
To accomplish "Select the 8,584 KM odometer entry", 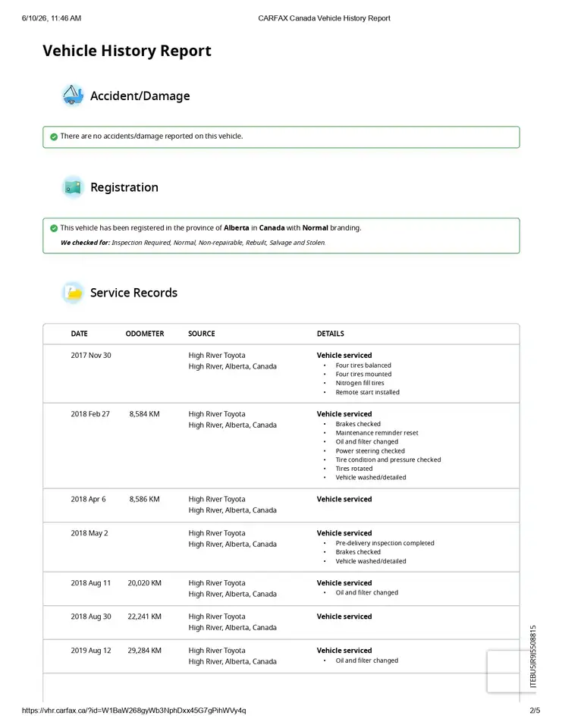I will point(144,414).
